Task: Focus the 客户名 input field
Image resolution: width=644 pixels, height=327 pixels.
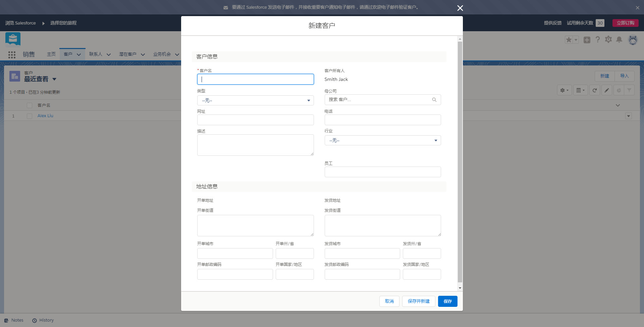Action: click(x=256, y=79)
